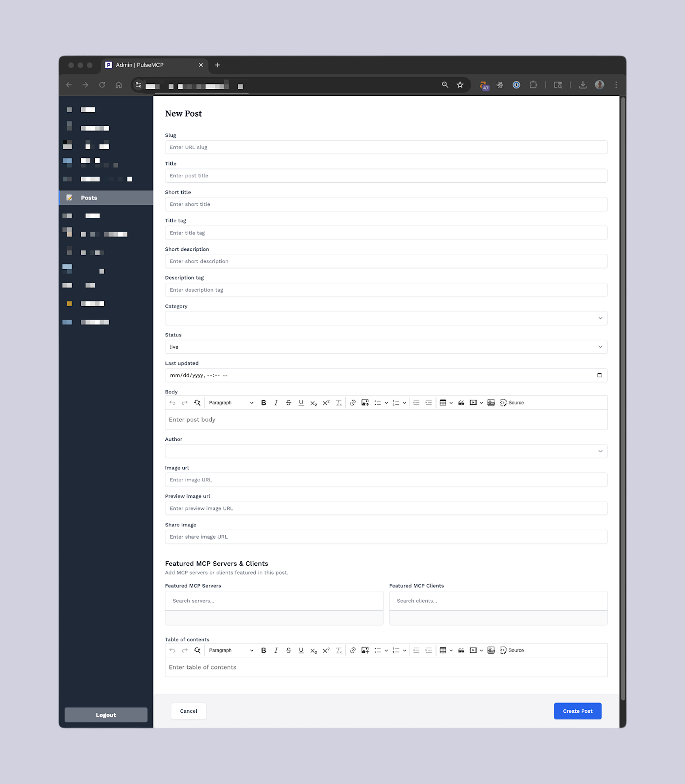Redo in Table of contents toolbar
685x784 pixels.
[x=185, y=650]
